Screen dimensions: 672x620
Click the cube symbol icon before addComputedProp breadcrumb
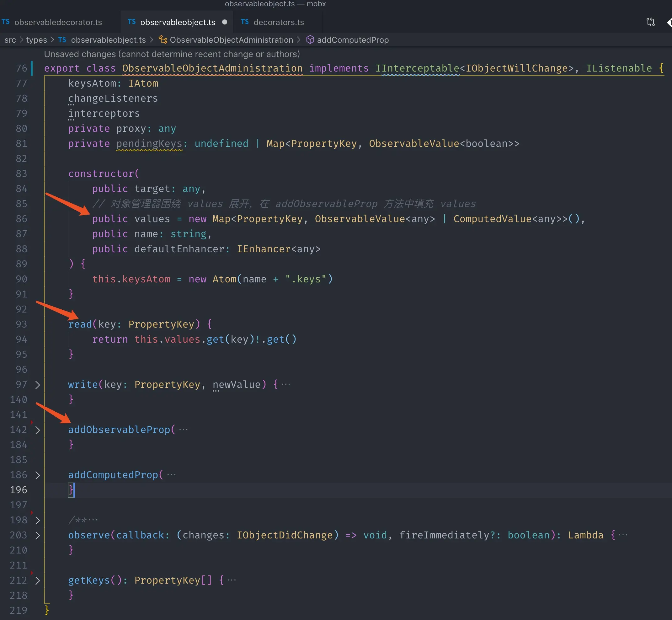[310, 40]
